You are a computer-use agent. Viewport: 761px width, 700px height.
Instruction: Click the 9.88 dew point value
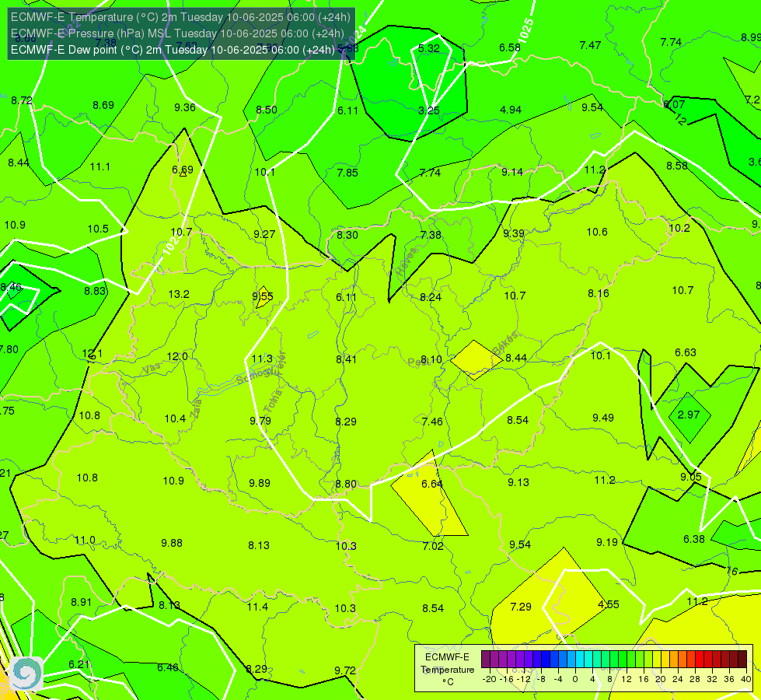(172, 543)
